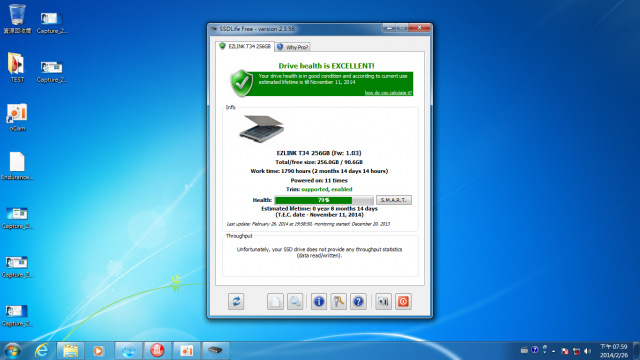
Task: Click the red power exit button
Action: [x=403, y=302]
